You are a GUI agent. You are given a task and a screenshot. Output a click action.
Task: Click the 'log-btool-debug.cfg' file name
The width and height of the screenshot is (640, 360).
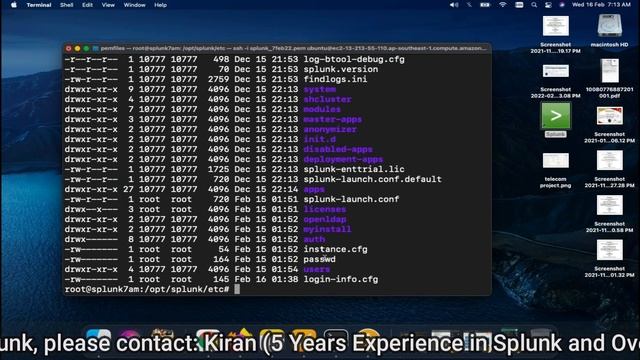354,60
